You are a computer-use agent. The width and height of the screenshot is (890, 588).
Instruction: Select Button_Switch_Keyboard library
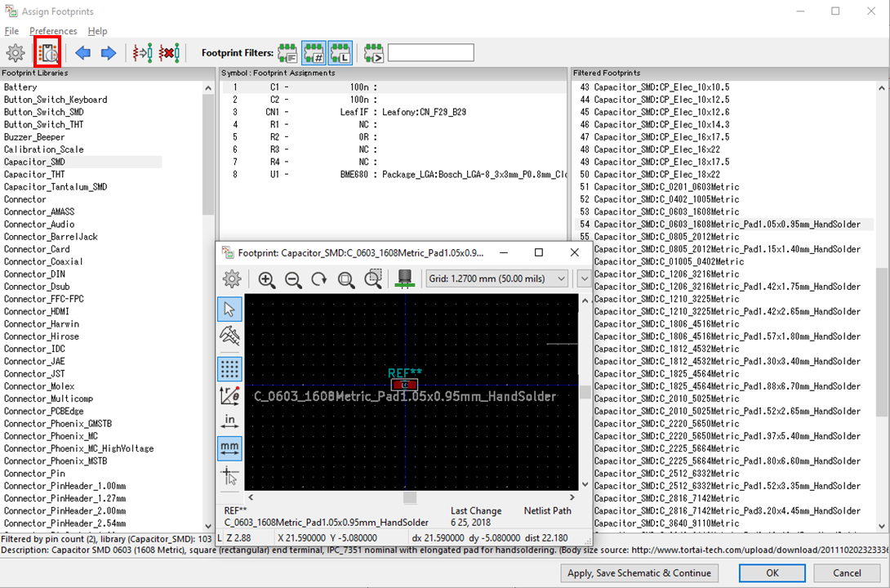point(56,100)
